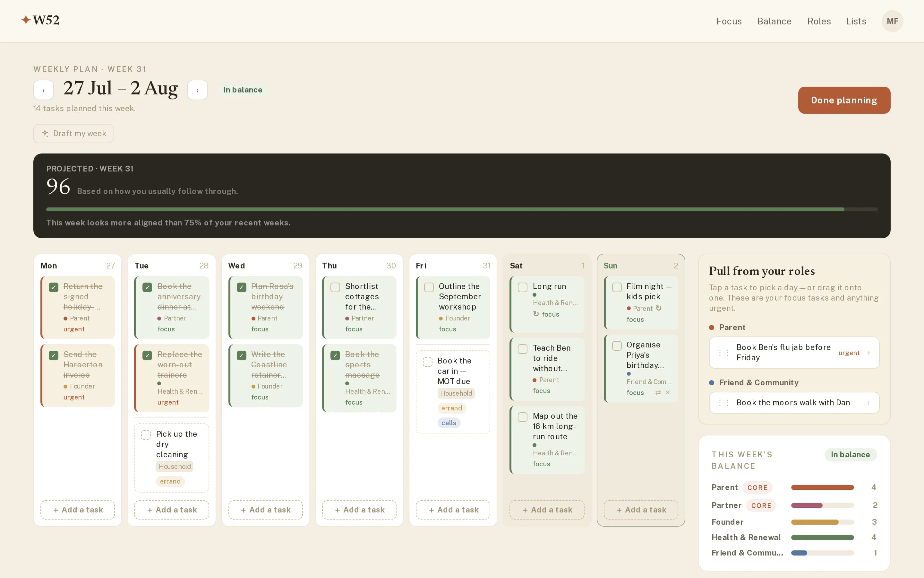
Task: Check Shortlist cottages task
Action: click(335, 287)
